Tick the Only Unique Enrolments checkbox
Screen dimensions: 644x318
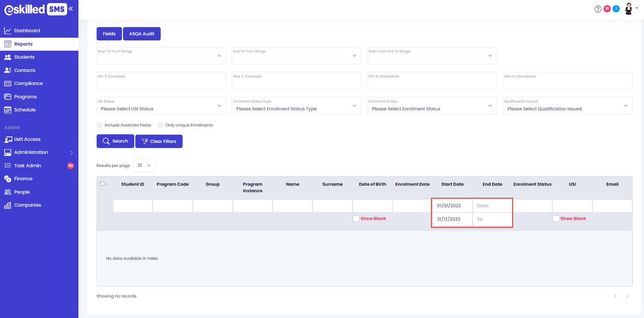[x=160, y=125]
